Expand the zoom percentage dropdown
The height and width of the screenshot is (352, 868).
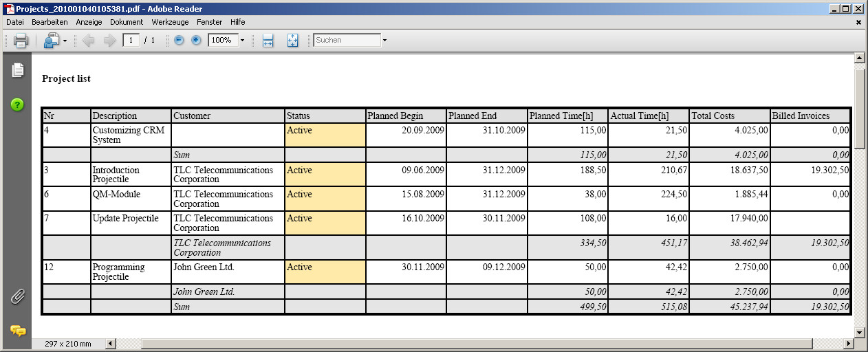(x=242, y=41)
